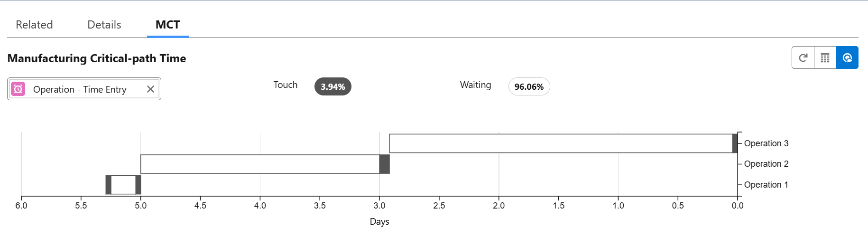
Task: Switch to the table view icon
Action: click(x=825, y=58)
